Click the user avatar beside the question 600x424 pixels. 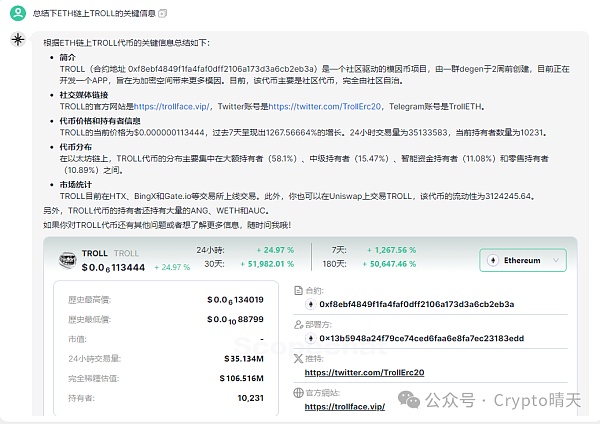pyautogui.click(x=17, y=12)
